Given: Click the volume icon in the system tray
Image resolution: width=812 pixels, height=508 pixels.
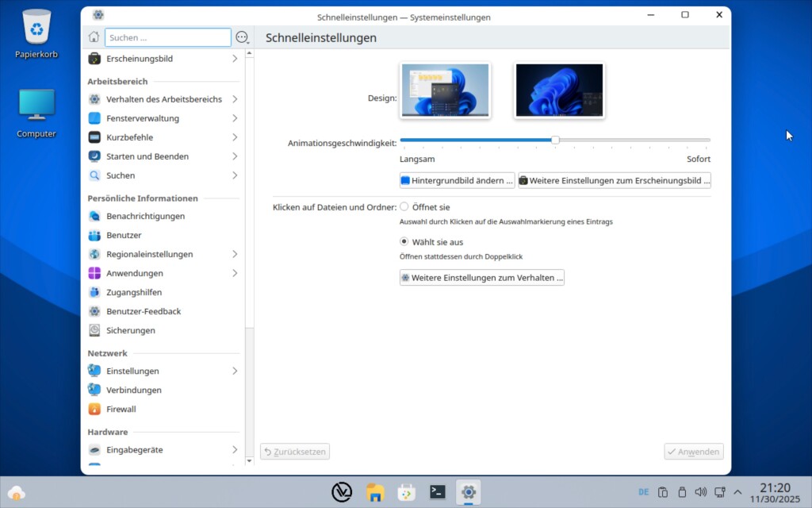Looking at the screenshot, I should click(701, 492).
